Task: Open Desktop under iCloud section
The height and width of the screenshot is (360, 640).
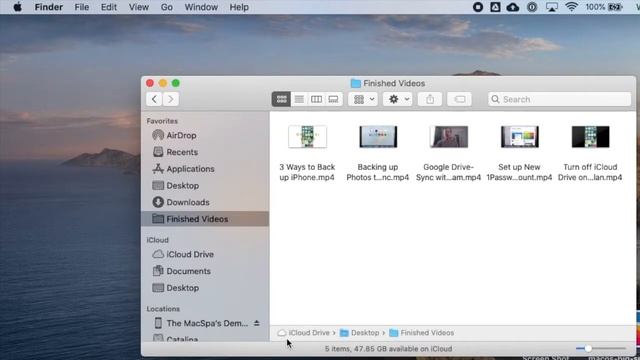Action: 205,288
